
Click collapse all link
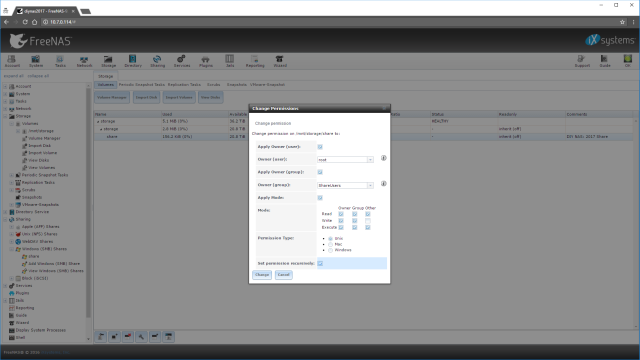point(38,76)
